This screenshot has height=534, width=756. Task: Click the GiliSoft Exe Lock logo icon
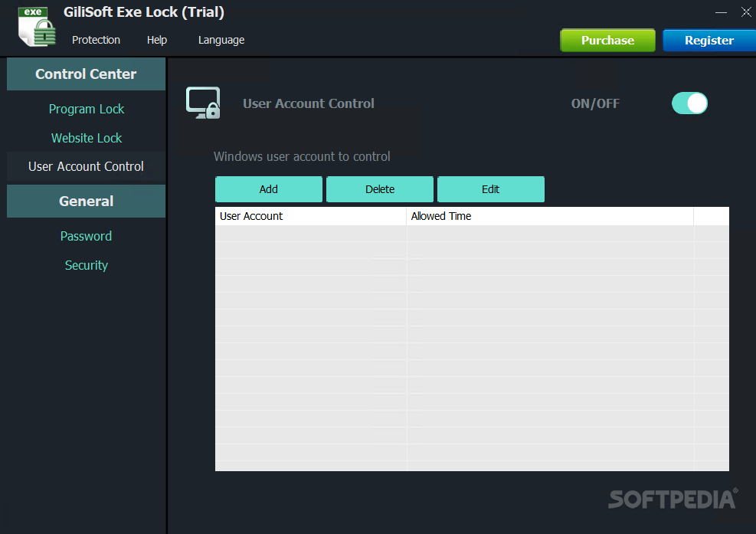[x=37, y=27]
